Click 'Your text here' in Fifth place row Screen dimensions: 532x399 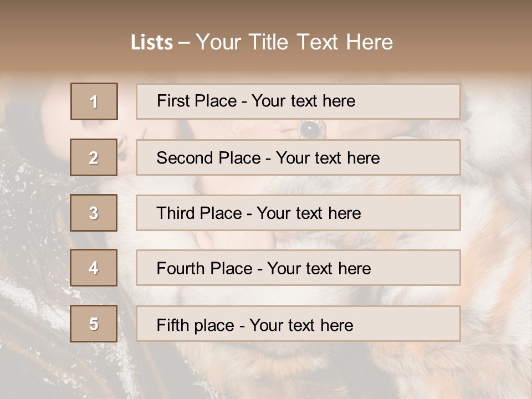[301, 325]
